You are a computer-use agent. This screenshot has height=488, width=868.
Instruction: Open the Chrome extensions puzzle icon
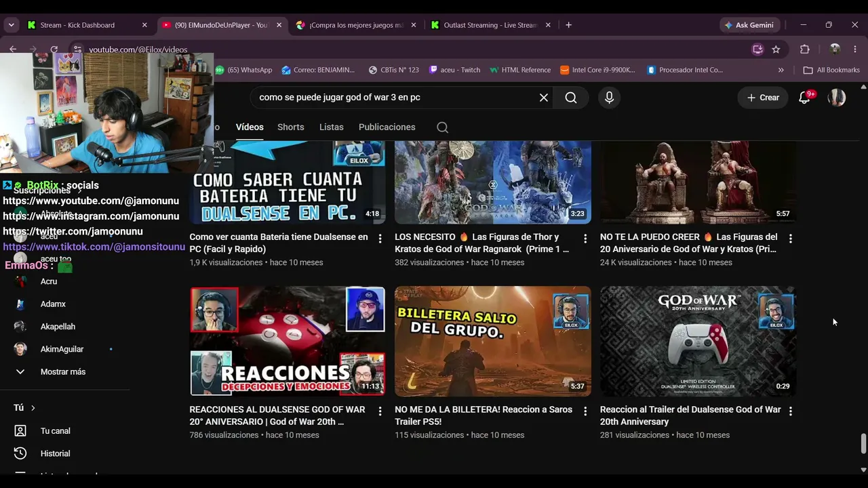tap(805, 49)
